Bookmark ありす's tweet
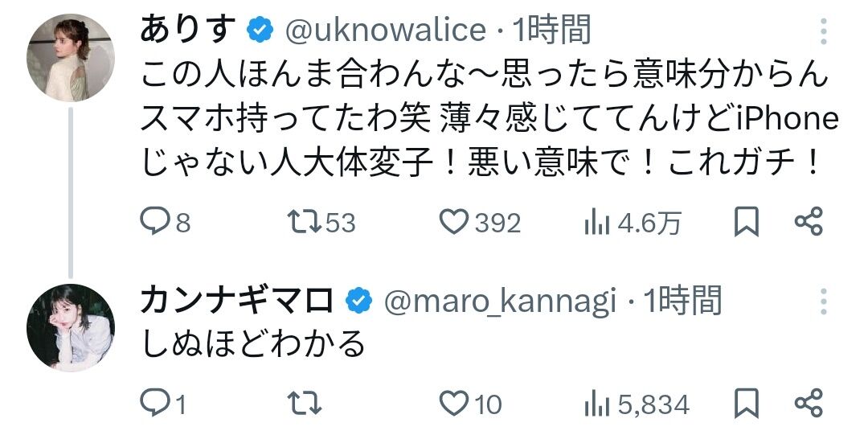868x439 pixels. pos(747,222)
